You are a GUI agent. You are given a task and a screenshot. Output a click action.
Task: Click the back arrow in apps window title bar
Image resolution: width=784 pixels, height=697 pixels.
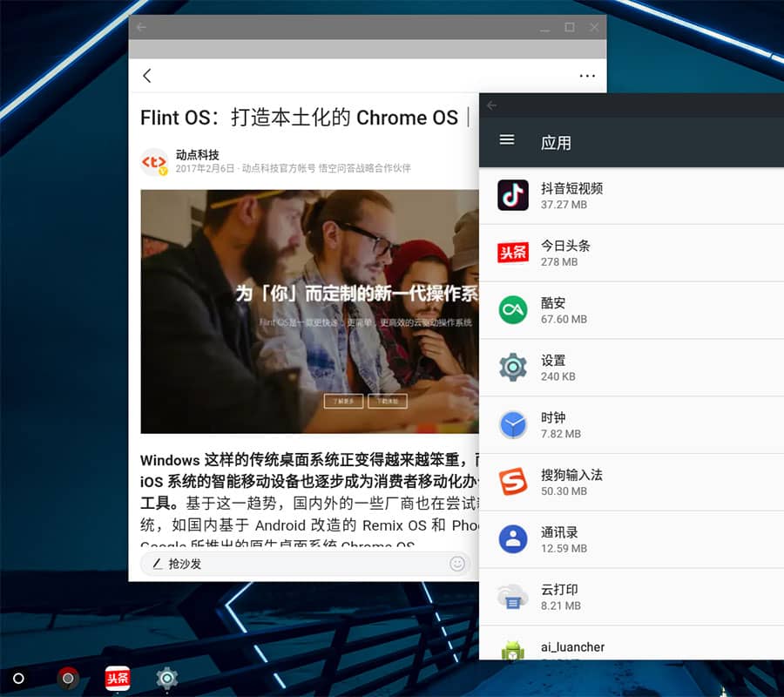pos(491,105)
